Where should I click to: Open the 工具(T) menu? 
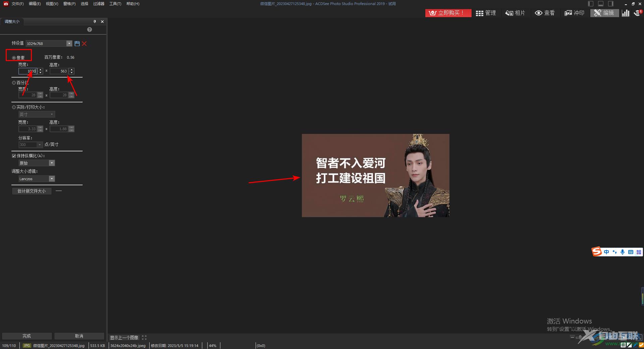tap(115, 4)
